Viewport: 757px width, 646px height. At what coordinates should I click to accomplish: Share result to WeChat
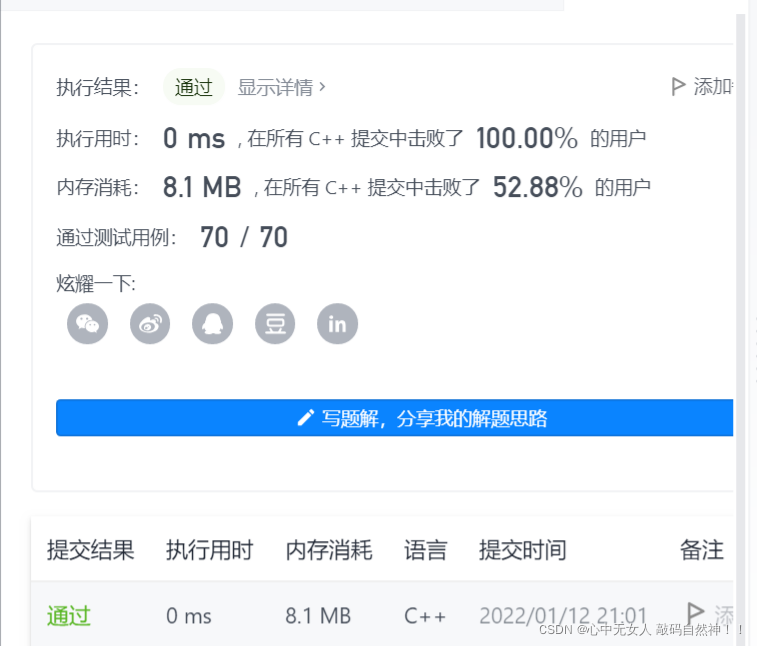pos(87,323)
